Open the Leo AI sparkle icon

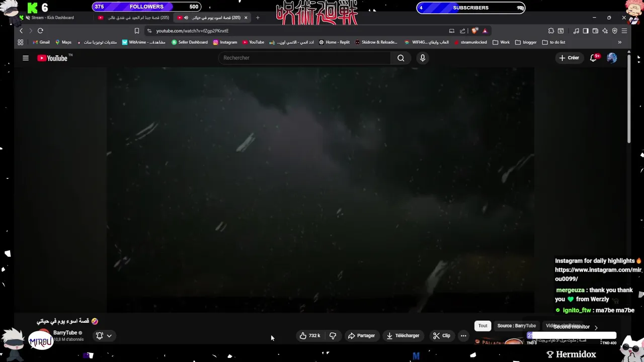[x=605, y=31]
